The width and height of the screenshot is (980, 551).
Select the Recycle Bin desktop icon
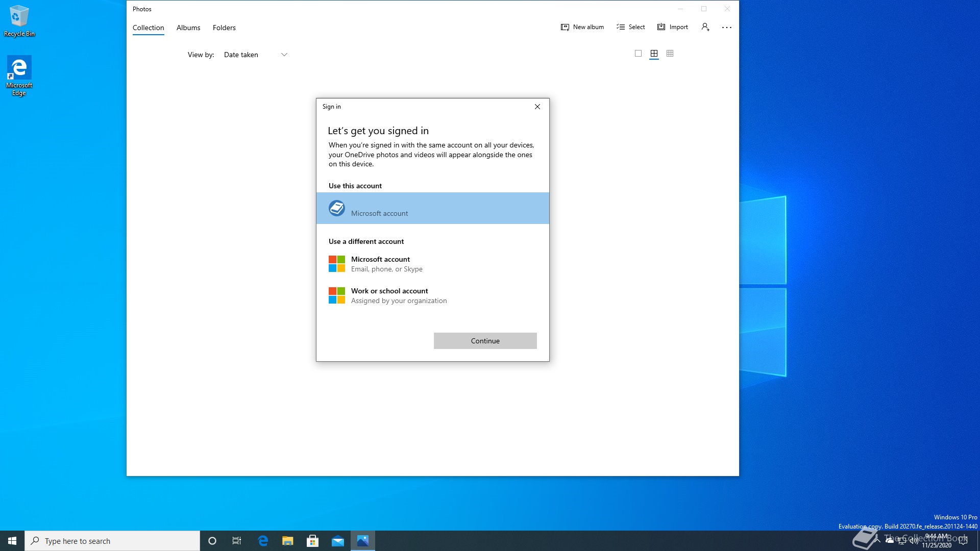coord(19,21)
